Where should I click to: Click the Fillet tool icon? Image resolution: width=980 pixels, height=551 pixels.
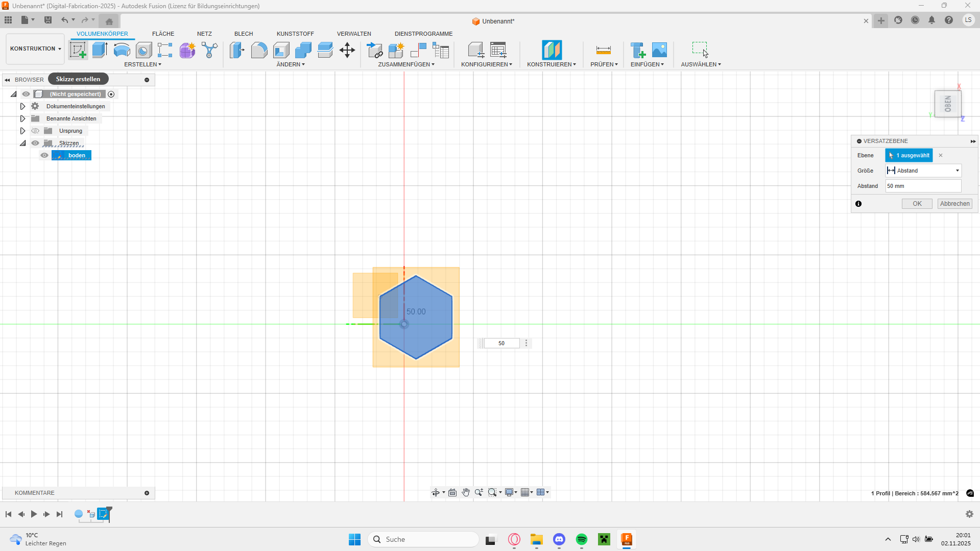point(259,50)
